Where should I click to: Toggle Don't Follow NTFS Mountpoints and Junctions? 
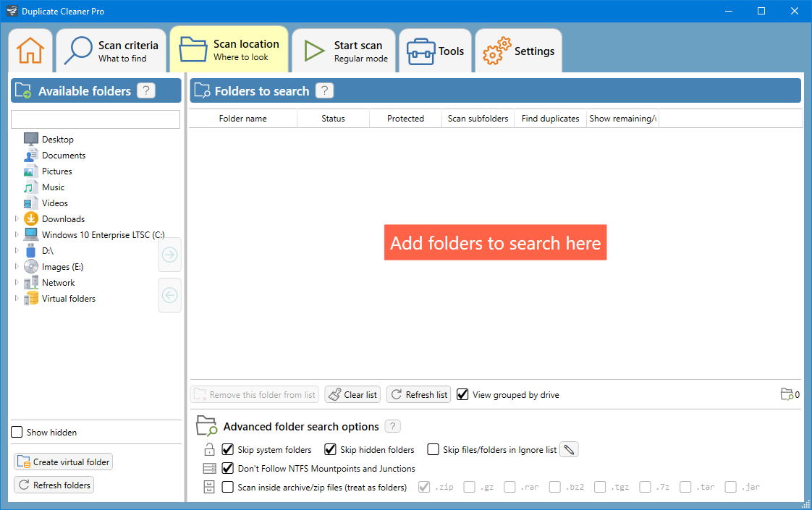coord(227,468)
